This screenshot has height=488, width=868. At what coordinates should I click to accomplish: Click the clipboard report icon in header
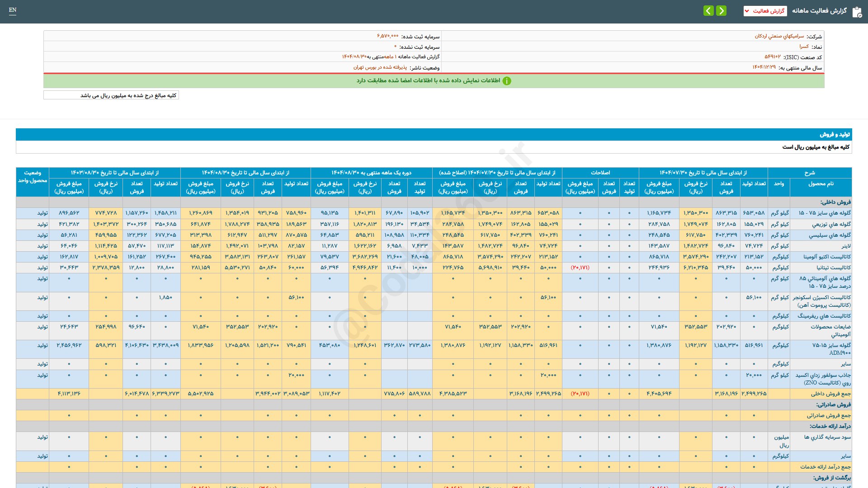point(857,12)
